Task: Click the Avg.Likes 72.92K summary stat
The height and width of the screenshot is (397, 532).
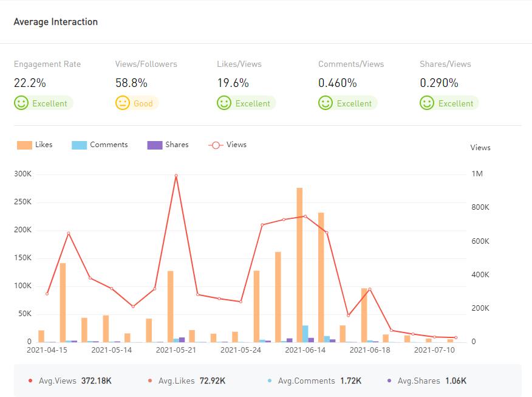Action: point(192,381)
